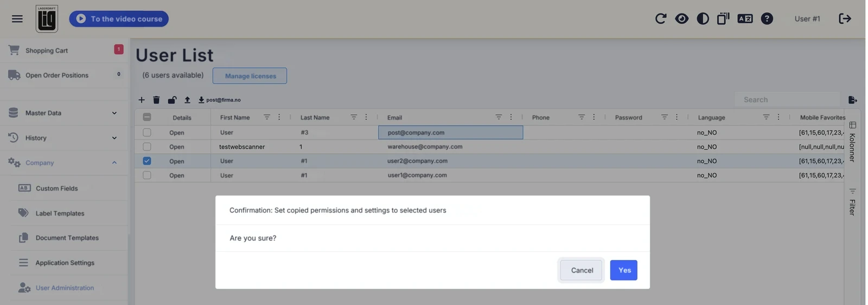This screenshot has width=868, height=305.
Task: Open Custom Fields menu item
Action: 69,188
